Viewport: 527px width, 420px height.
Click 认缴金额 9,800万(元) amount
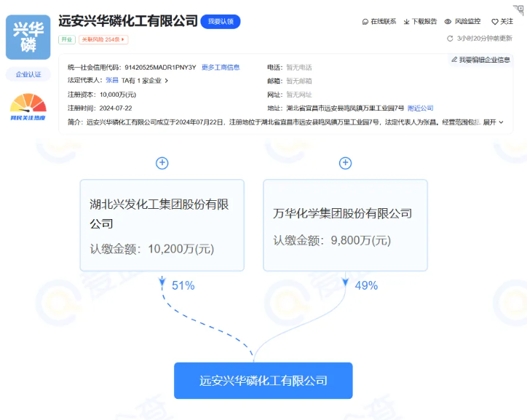pyautogui.click(x=332, y=241)
